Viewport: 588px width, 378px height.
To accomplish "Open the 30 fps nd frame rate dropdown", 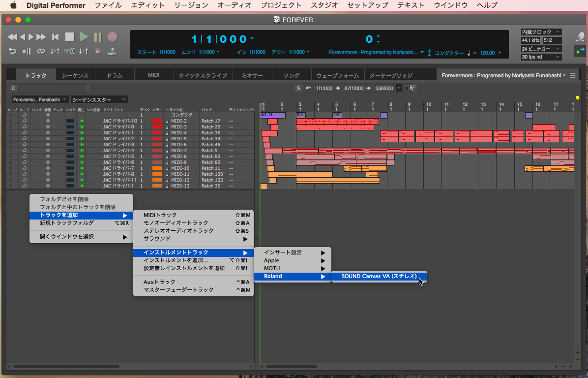I will [541, 57].
